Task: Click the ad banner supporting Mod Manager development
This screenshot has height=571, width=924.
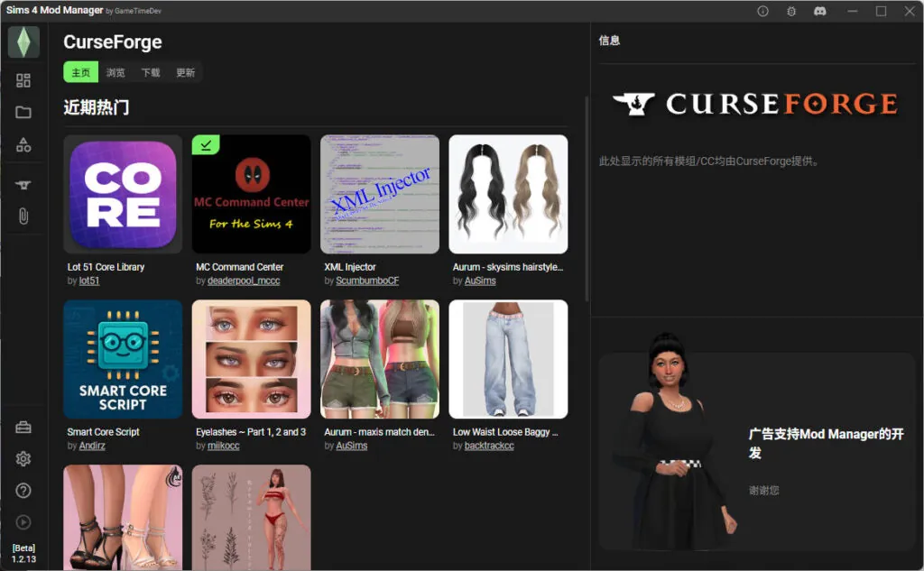Action: point(757,452)
